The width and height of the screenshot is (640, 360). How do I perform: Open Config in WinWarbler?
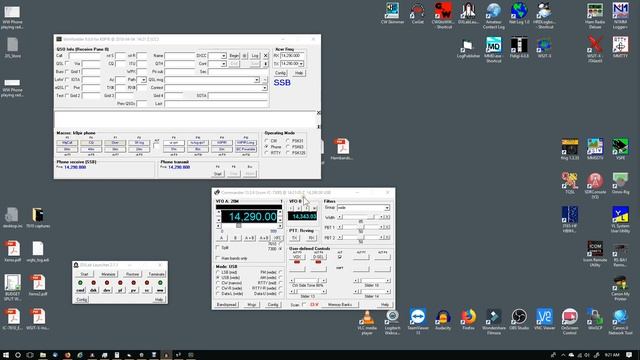pyautogui.click(x=280, y=73)
